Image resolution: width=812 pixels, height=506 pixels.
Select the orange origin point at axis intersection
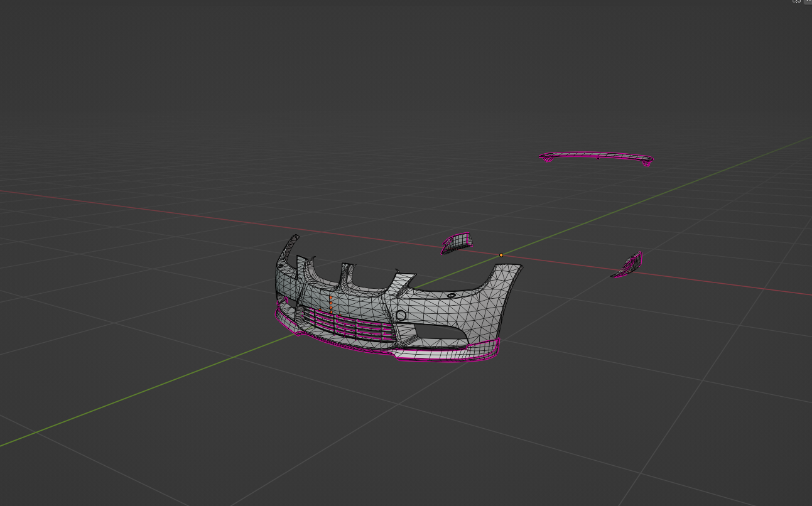pyautogui.click(x=501, y=255)
